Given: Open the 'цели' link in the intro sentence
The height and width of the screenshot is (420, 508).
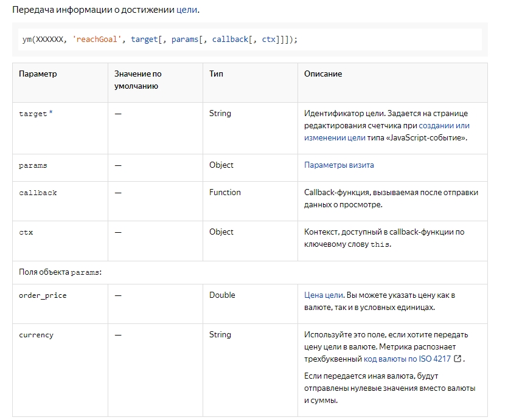Looking at the screenshot, I should click(x=187, y=10).
